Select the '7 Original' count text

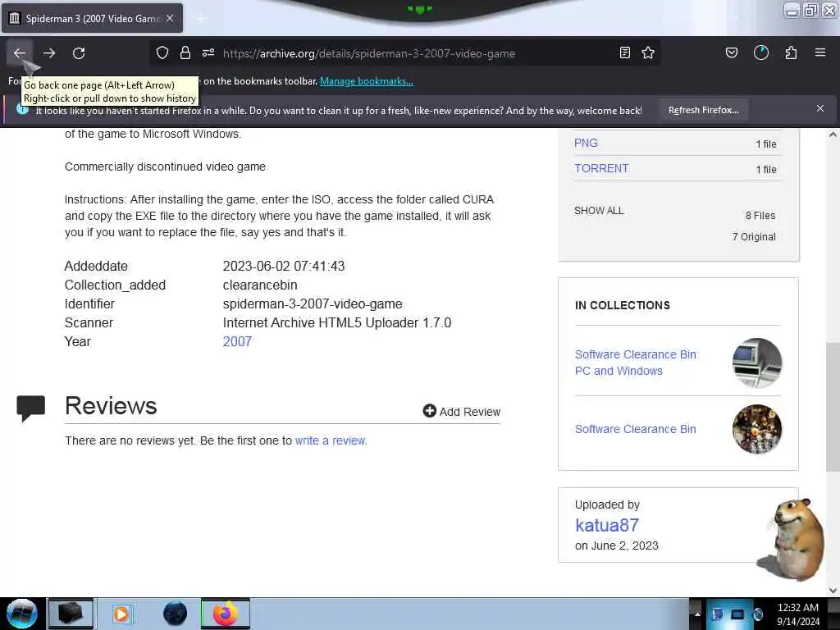[x=754, y=237]
